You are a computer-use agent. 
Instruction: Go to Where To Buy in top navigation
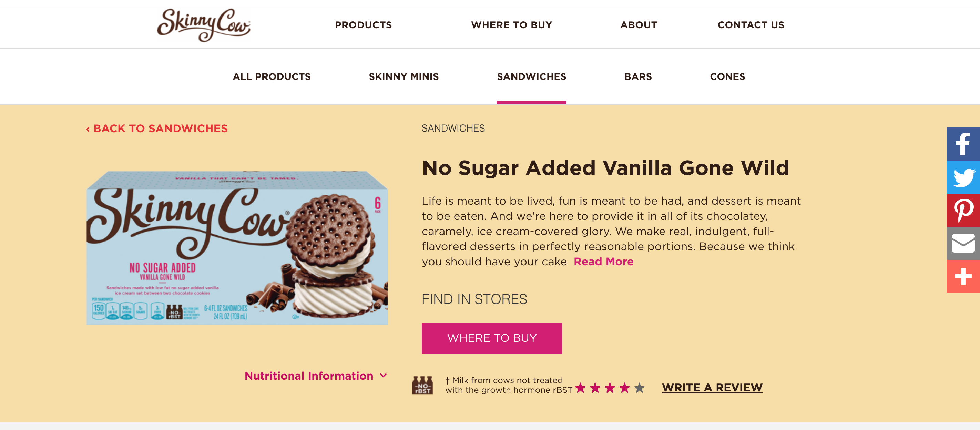pos(511,25)
